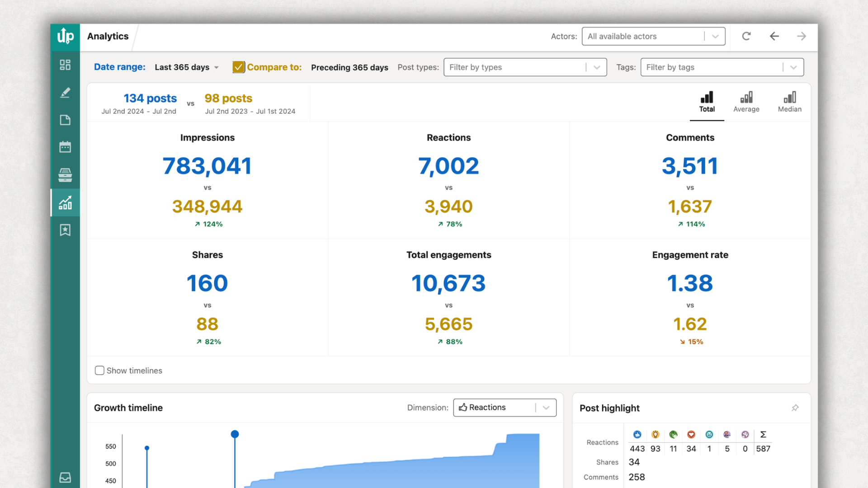The width and height of the screenshot is (868, 488).
Task: Go forward with the right arrow
Action: click(802, 36)
